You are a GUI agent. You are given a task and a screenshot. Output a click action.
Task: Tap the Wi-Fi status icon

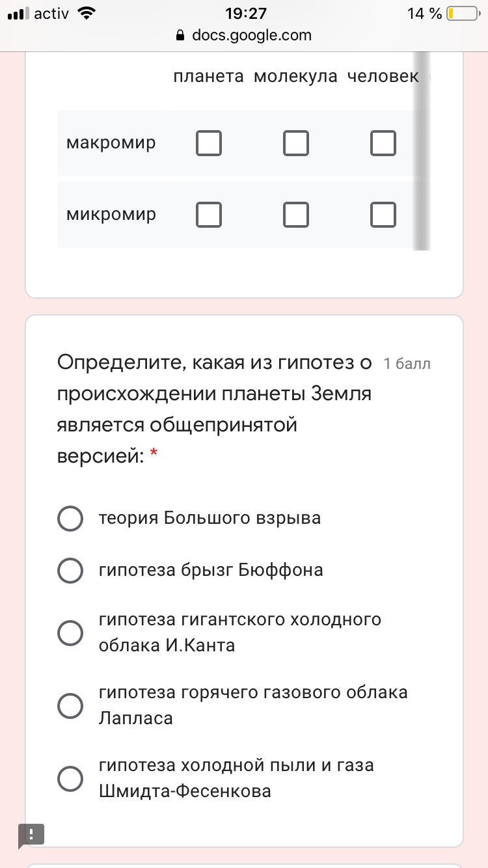pos(85,13)
